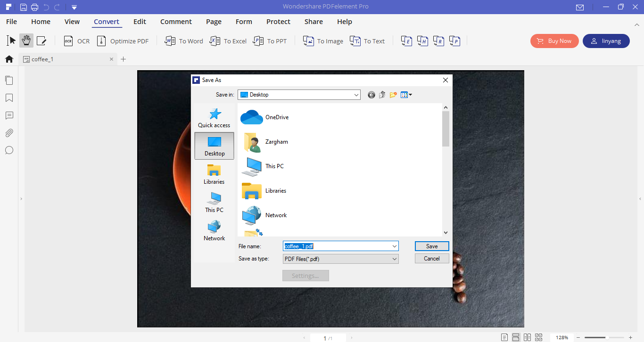Add a new tab with plus icon

[x=124, y=59]
